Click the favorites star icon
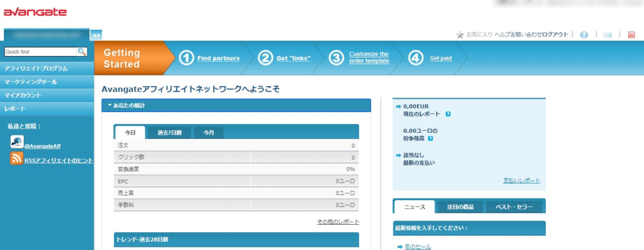644x250 pixels. point(460,35)
